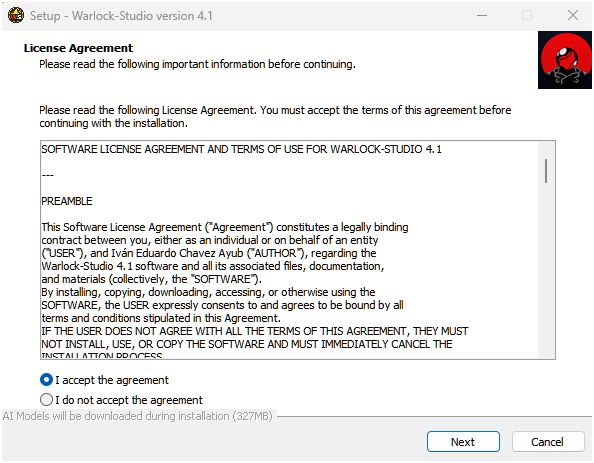Click the Warlock-Studio title bar icon
Viewport: 594px width, 463px height.
[16, 16]
